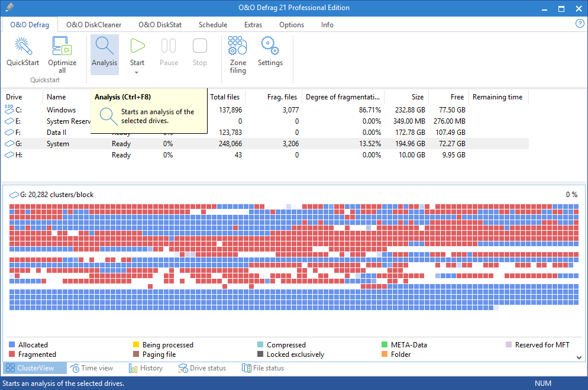Click the Pause ribbon icon

[169, 46]
